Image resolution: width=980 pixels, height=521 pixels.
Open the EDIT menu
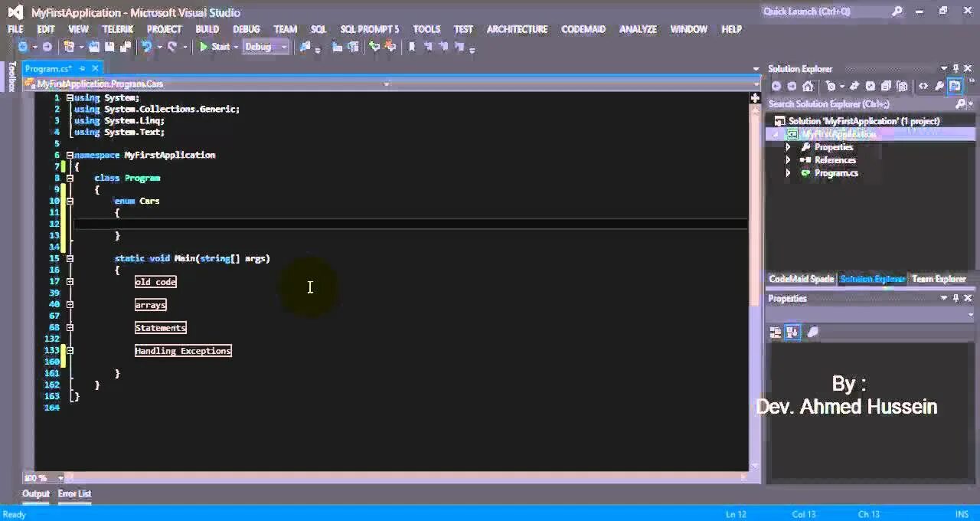click(46, 29)
